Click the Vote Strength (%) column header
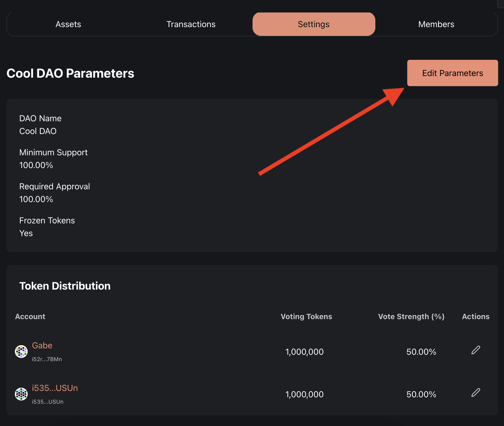Image resolution: width=504 pixels, height=426 pixels. pyautogui.click(x=411, y=316)
